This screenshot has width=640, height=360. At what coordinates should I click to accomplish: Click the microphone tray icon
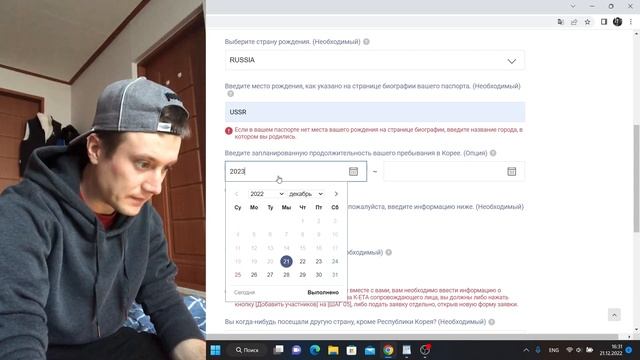[538, 350]
